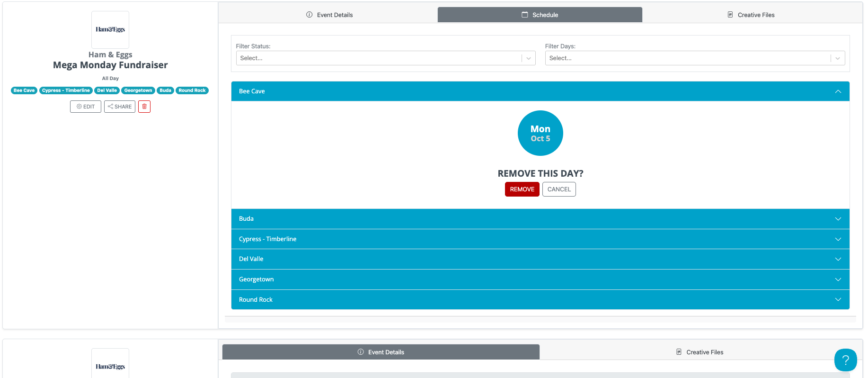Click the SHARE button
The image size is (868, 378).
point(120,107)
